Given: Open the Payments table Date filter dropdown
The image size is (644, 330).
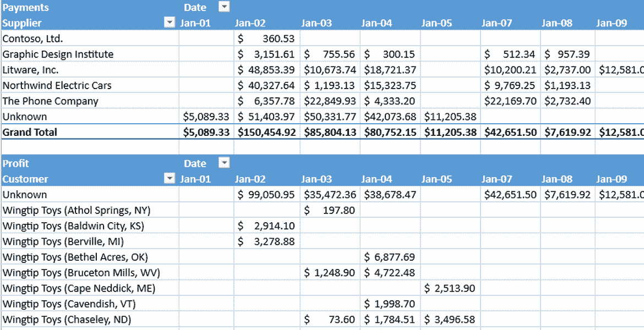Looking at the screenshot, I should (x=224, y=7).
